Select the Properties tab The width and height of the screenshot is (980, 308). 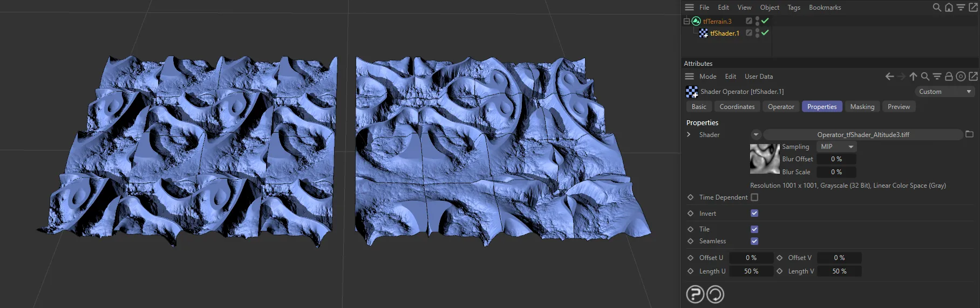tap(822, 107)
